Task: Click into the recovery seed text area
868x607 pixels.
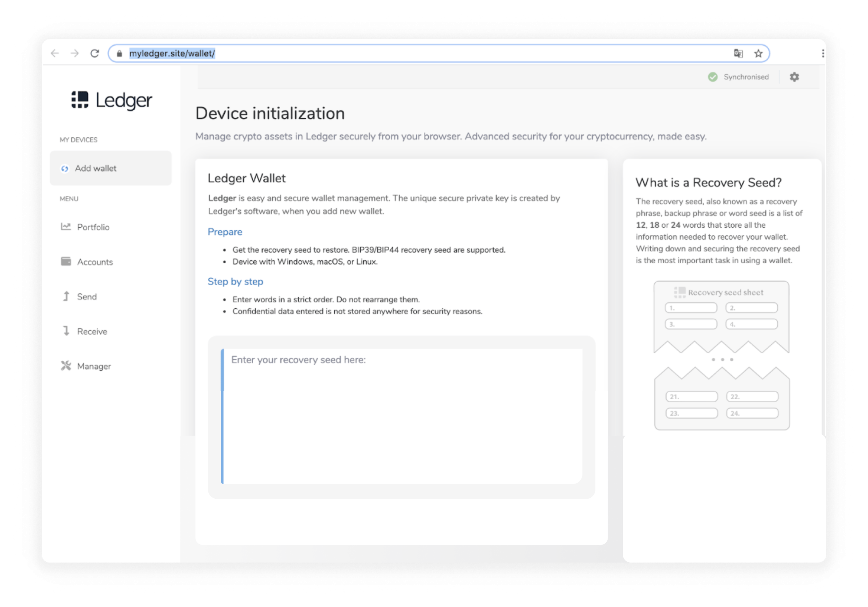Action: click(x=402, y=416)
